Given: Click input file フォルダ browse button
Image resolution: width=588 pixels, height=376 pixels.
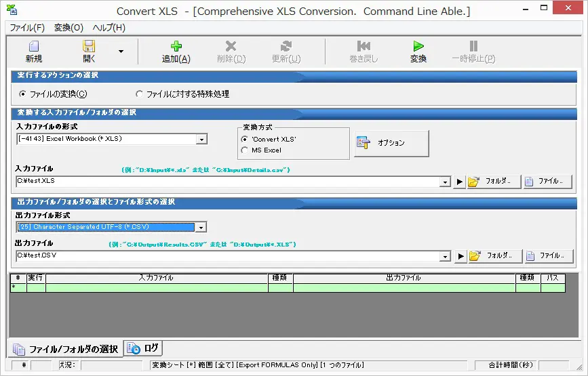Looking at the screenshot, I should coord(494,182).
